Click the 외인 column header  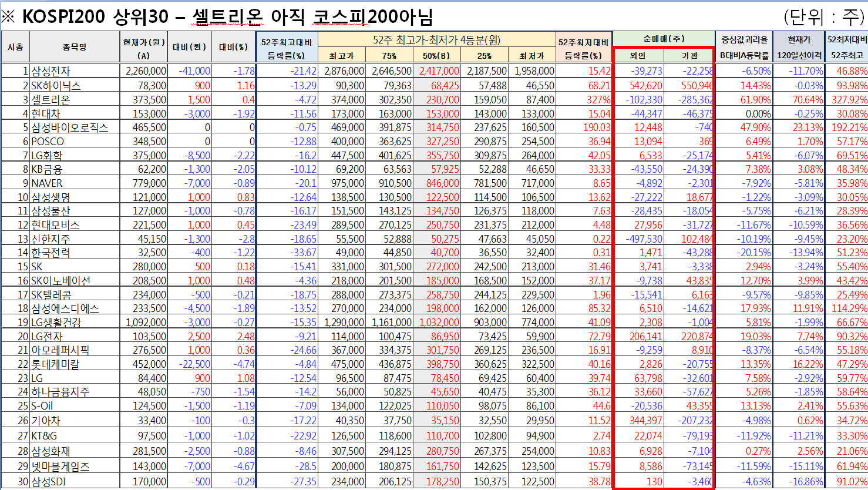pyautogui.click(x=638, y=56)
